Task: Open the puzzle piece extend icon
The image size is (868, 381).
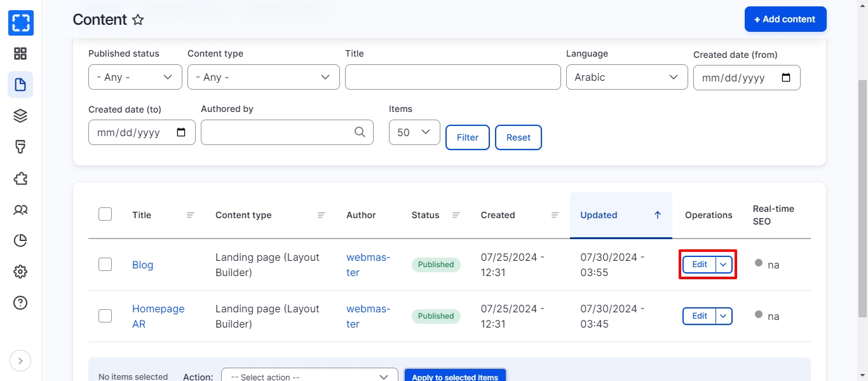Action: point(20,178)
